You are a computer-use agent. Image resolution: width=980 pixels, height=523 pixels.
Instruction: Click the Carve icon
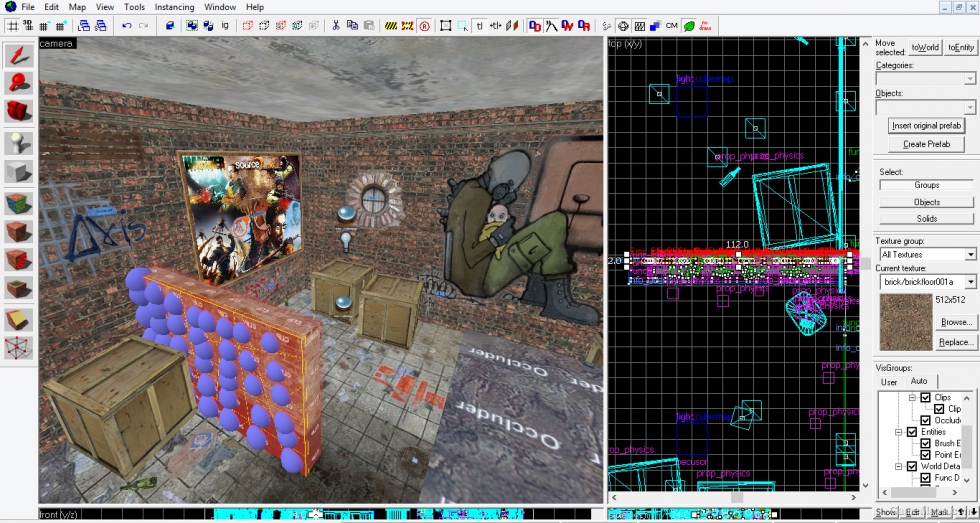coord(170,26)
